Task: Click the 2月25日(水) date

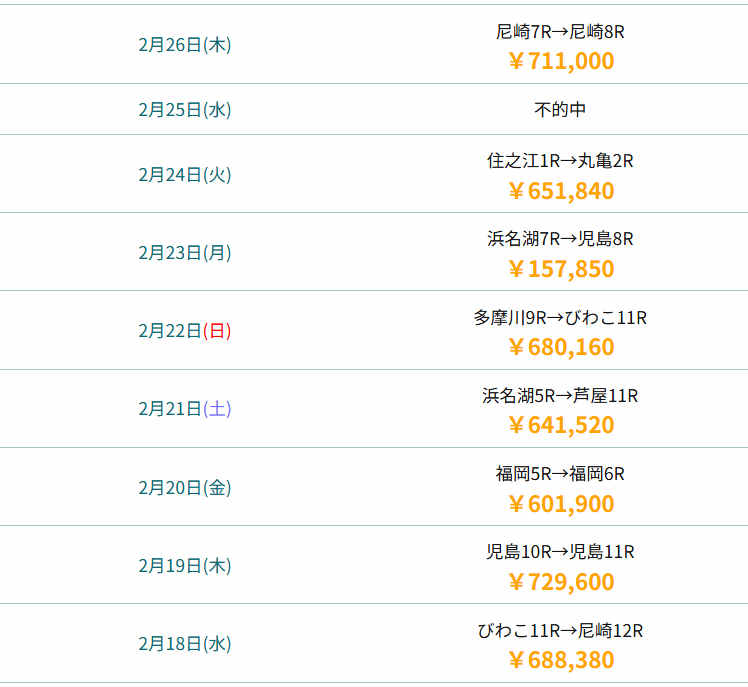Action: (x=185, y=110)
